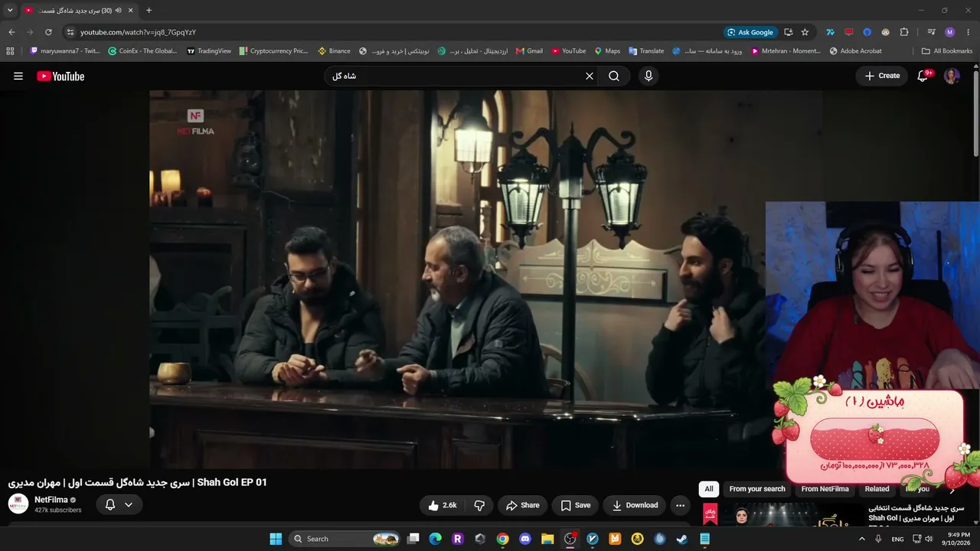
Task: Bookmark this page with star icon
Action: click(805, 32)
